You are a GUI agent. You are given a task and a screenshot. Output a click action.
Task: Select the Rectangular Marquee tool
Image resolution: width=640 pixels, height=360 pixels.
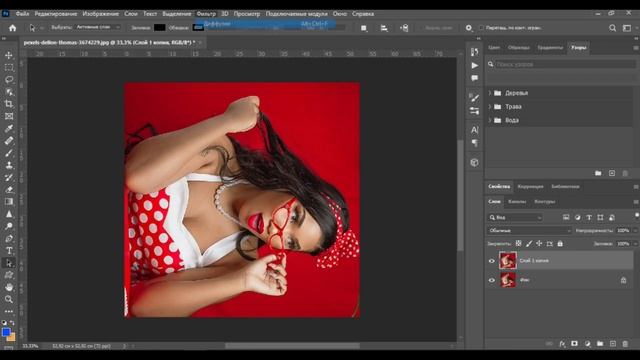9,67
